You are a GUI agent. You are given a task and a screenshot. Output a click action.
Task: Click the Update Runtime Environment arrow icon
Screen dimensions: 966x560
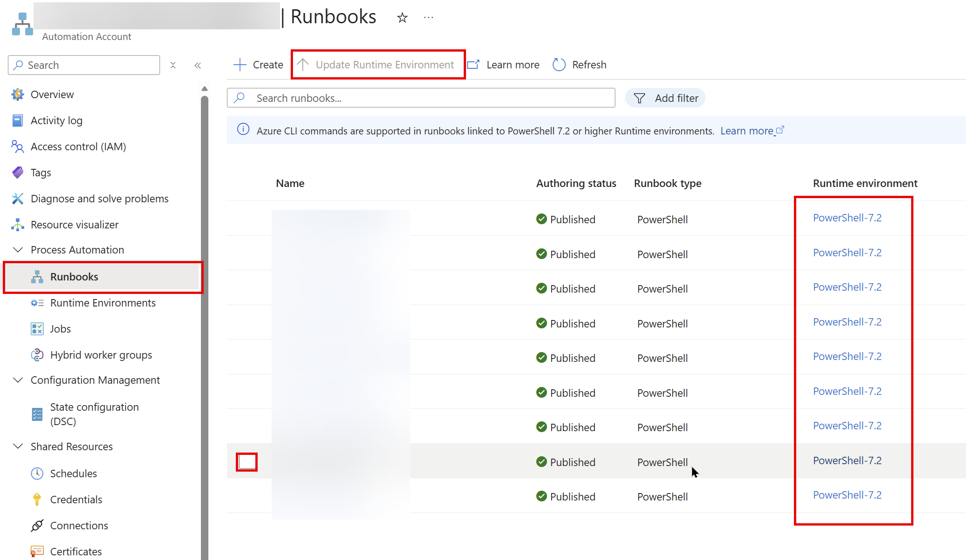pyautogui.click(x=303, y=65)
